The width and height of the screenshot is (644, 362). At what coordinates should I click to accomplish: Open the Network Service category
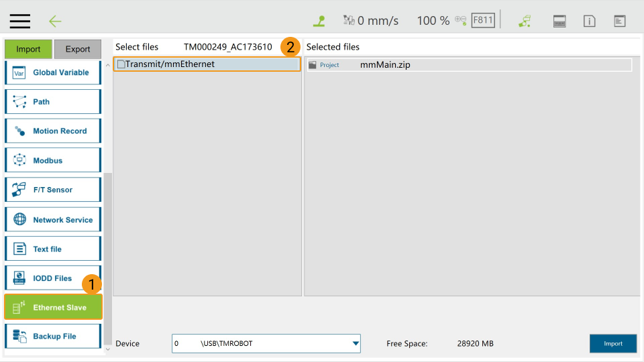pos(53,220)
